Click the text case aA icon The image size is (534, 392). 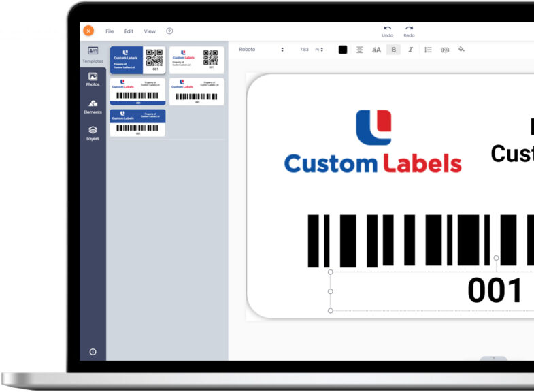click(376, 50)
